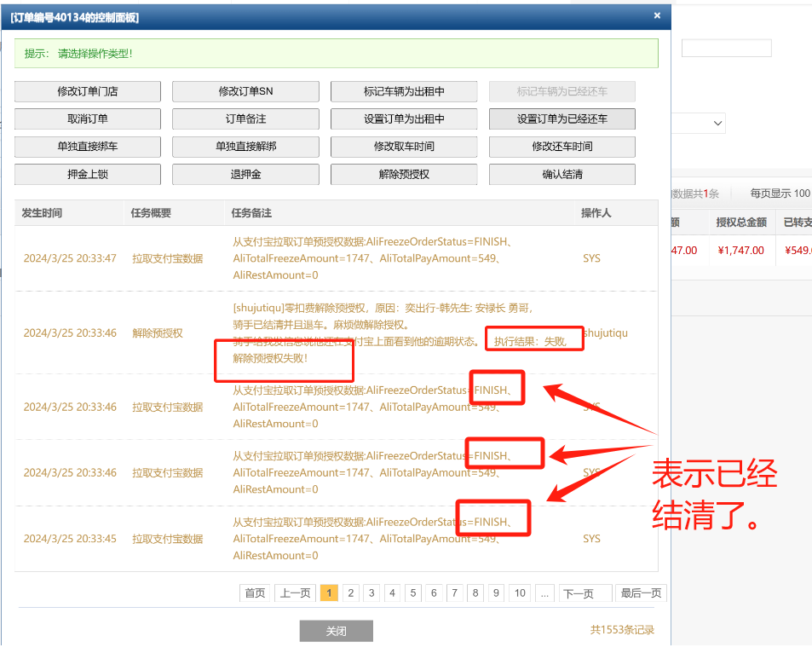The image size is (812, 659).
Task: Click the ellipsis pagination item
Action: coord(544,593)
